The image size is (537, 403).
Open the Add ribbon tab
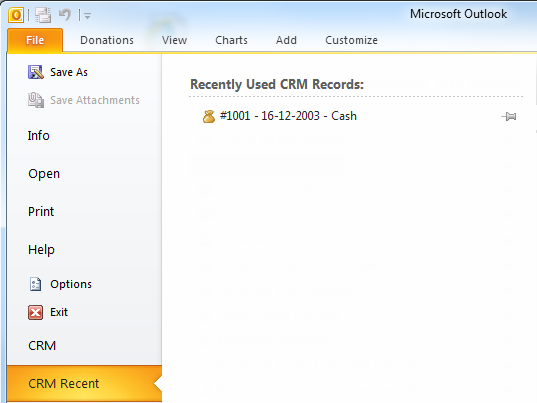(x=286, y=40)
